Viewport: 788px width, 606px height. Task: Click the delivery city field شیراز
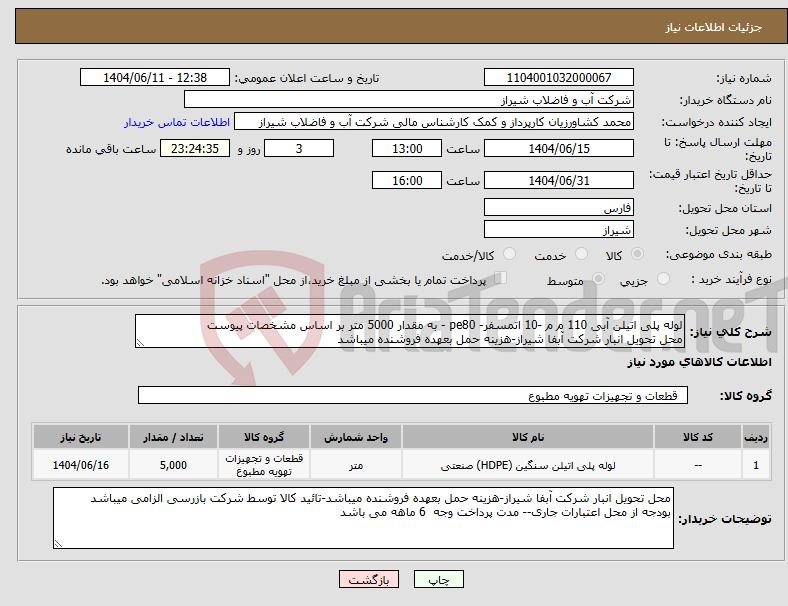pos(558,229)
